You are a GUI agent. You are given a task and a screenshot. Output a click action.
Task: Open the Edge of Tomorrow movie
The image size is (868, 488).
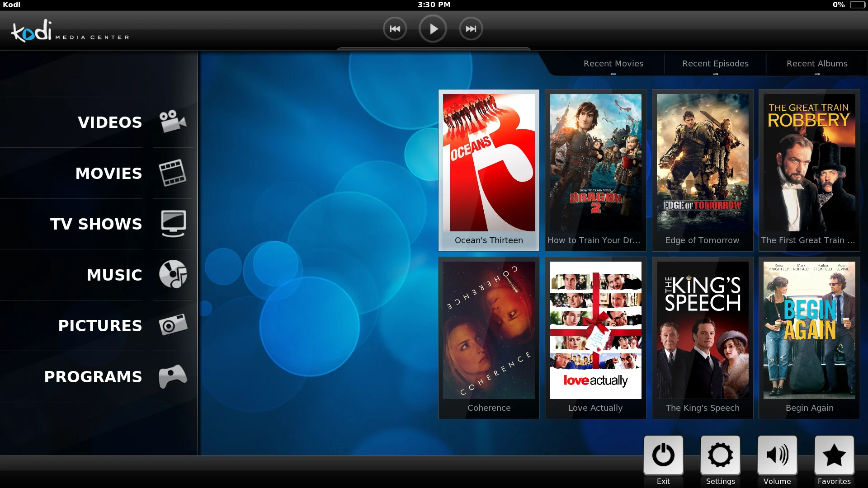click(x=703, y=163)
